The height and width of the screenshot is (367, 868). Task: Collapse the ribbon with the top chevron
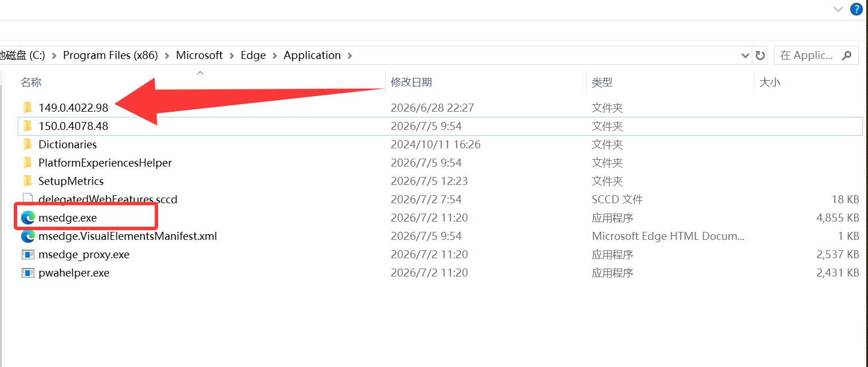(x=838, y=9)
